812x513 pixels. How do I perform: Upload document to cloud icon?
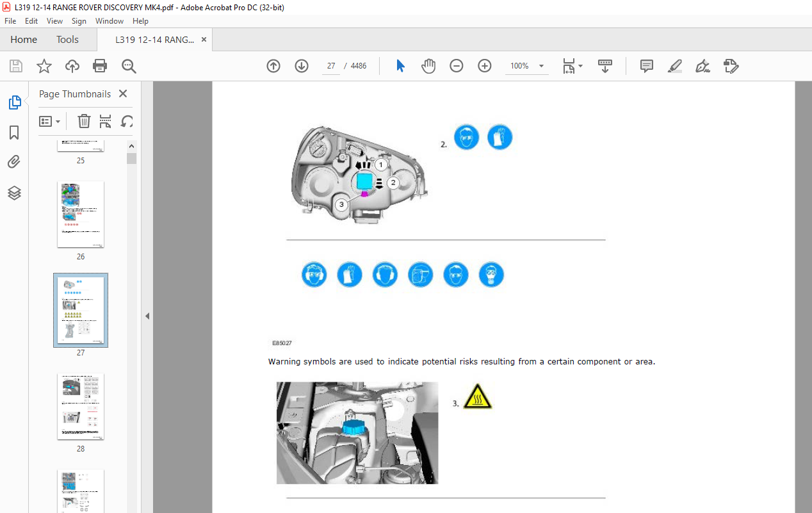[x=72, y=66]
